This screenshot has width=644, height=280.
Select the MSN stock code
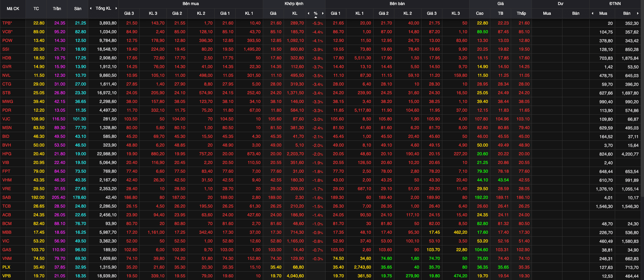coord(7,128)
